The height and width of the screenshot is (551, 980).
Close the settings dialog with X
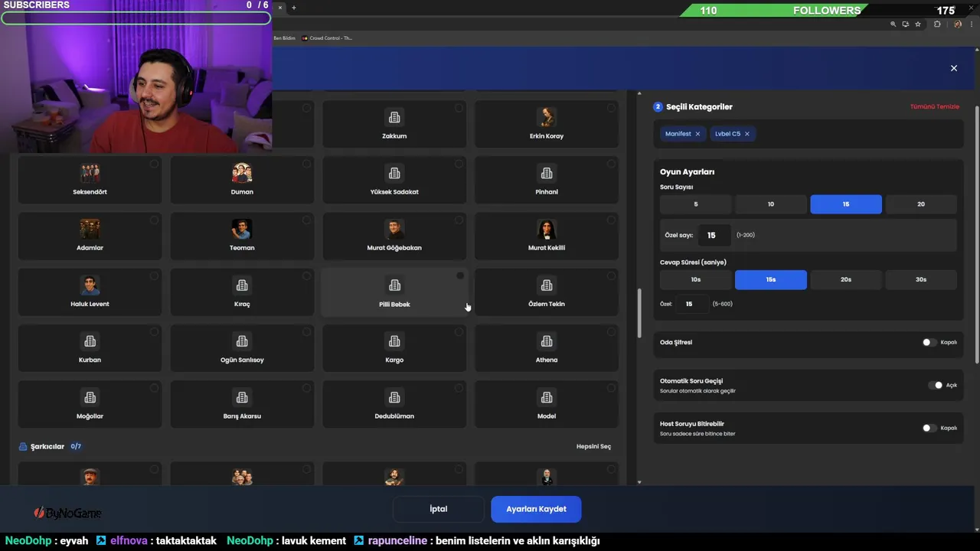954,68
